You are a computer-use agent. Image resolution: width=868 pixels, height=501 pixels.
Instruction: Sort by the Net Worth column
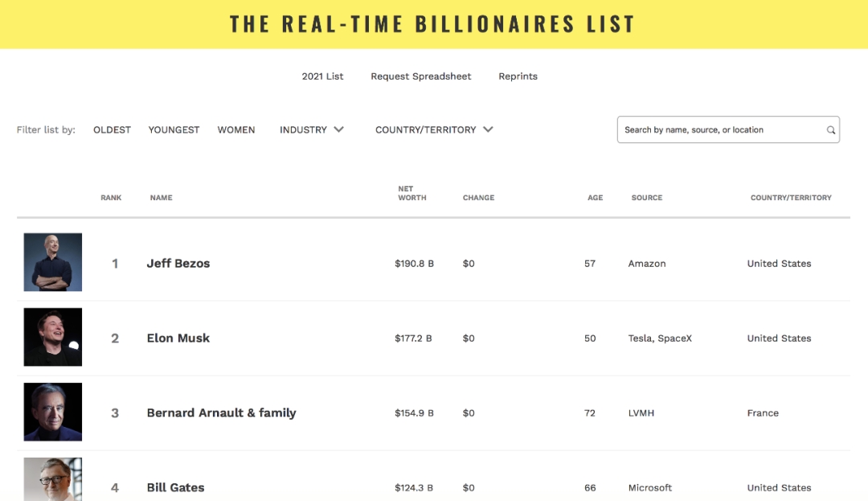(x=412, y=193)
